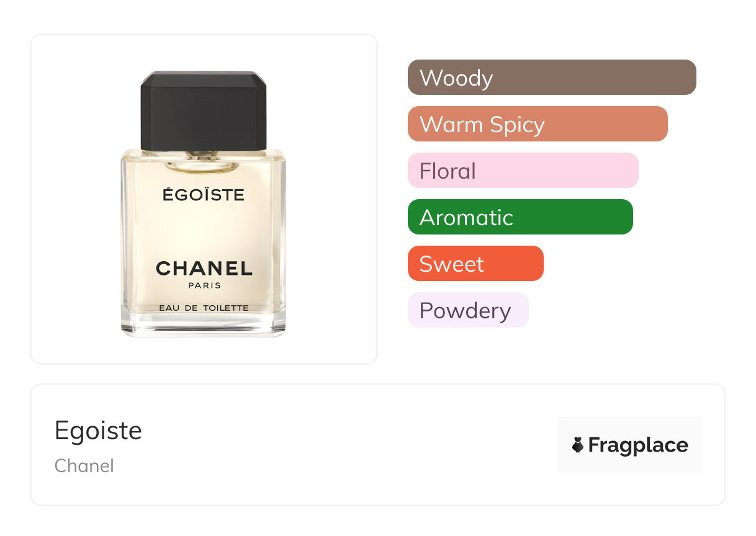Select the green Aromatic accord bar
The image size is (756, 536).
[520, 217]
